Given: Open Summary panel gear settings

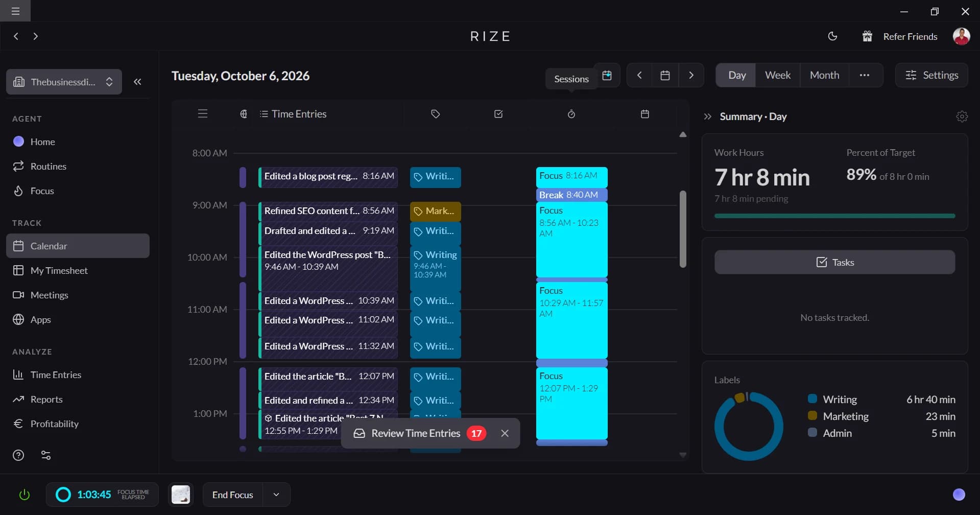Looking at the screenshot, I should click(962, 116).
